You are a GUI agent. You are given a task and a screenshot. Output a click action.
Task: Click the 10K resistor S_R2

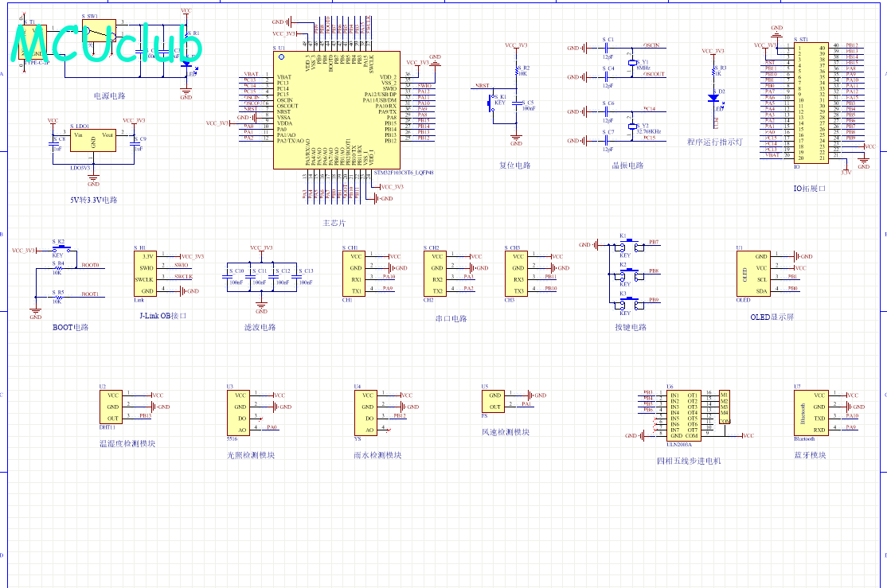tap(517, 72)
